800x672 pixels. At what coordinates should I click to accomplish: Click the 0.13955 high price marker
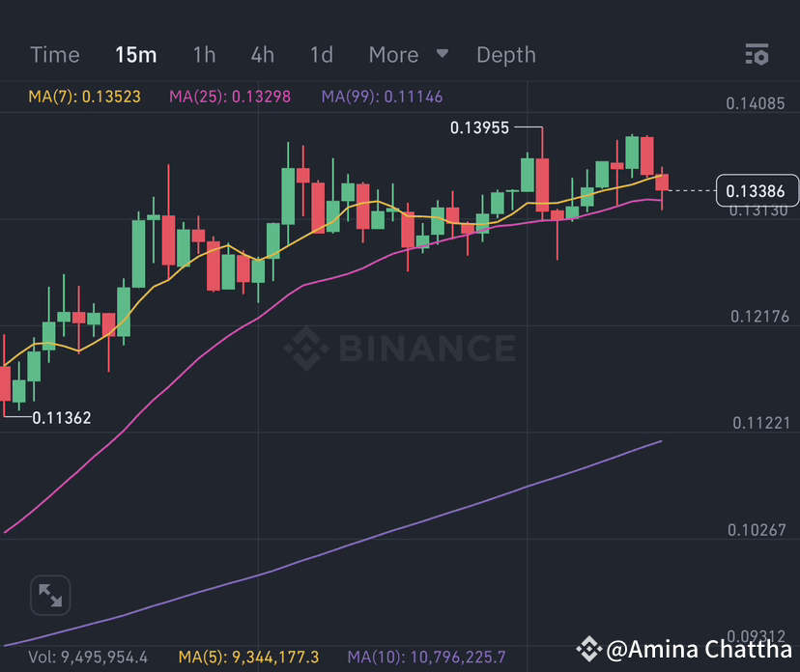pos(479,126)
